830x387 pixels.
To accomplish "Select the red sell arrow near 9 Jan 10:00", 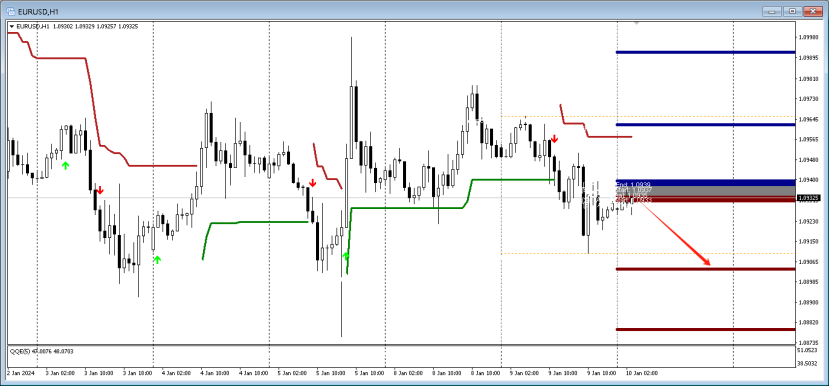I will (x=554, y=139).
